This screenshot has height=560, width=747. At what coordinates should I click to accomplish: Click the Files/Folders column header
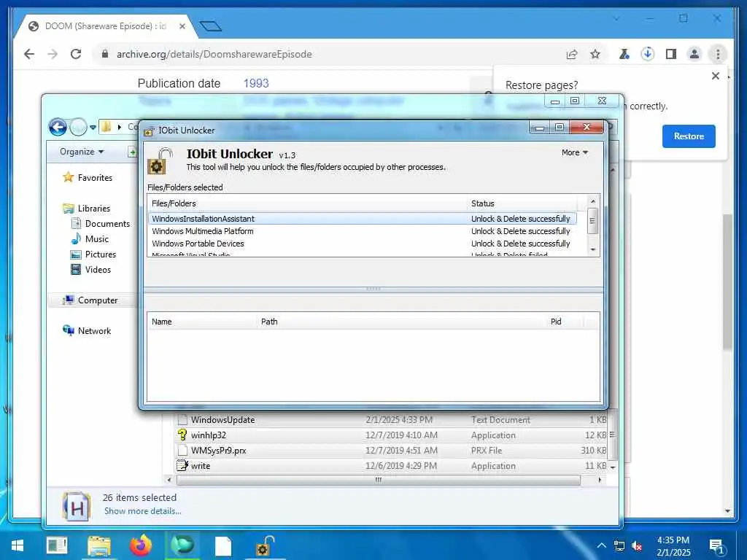[x=307, y=203]
